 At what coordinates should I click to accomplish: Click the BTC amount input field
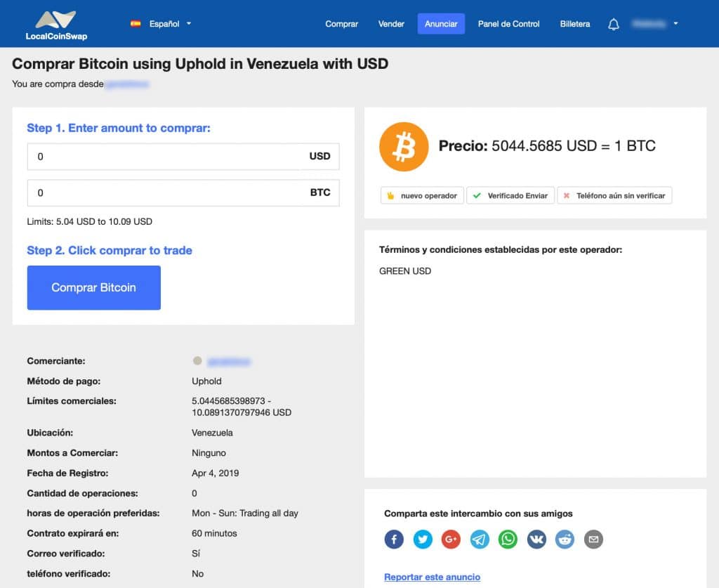coord(183,192)
